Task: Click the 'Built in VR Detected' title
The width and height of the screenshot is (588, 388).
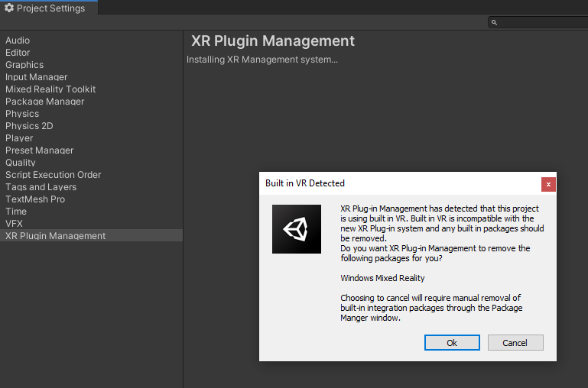Action: [x=305, y=183]
